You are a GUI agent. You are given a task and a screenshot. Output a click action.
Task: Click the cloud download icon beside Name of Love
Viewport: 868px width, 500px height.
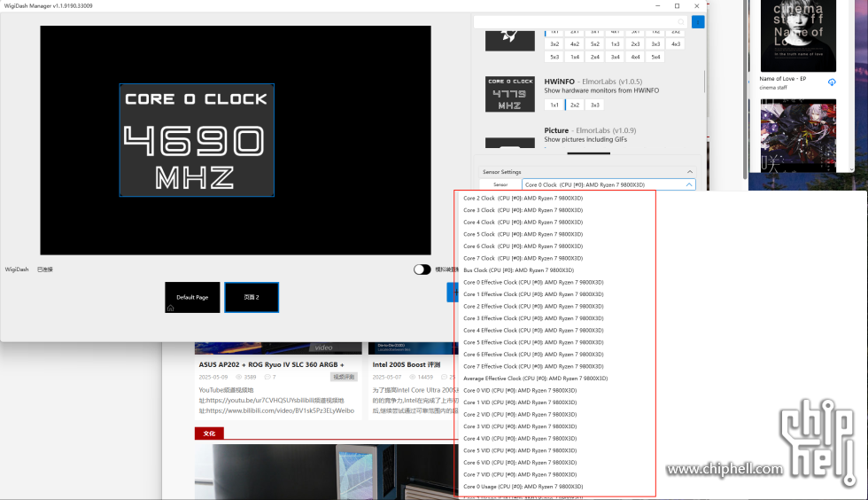832,82
